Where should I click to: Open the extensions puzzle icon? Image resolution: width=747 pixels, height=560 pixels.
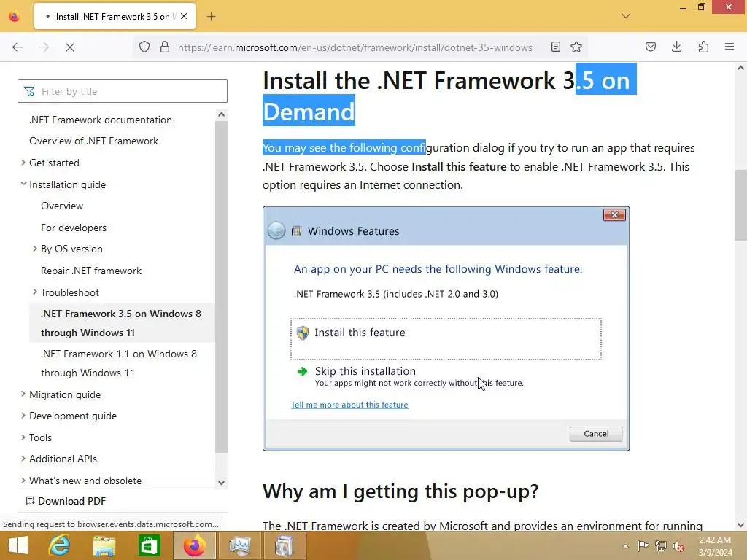(703, 47)
